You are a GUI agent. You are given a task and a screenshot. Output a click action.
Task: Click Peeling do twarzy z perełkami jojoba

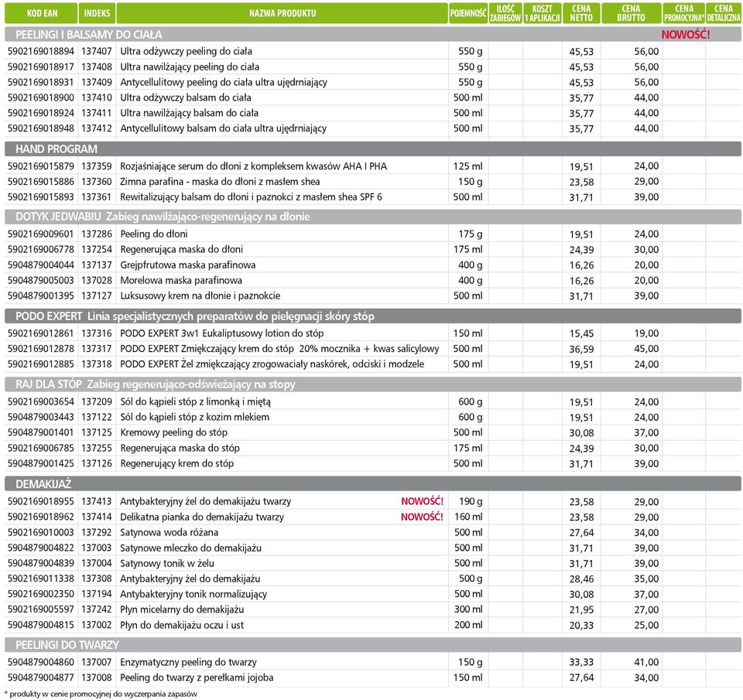[x=196, y=678]
